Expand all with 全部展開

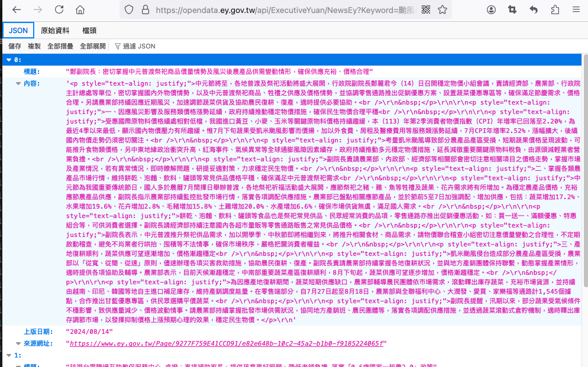(x=93, y=46)
